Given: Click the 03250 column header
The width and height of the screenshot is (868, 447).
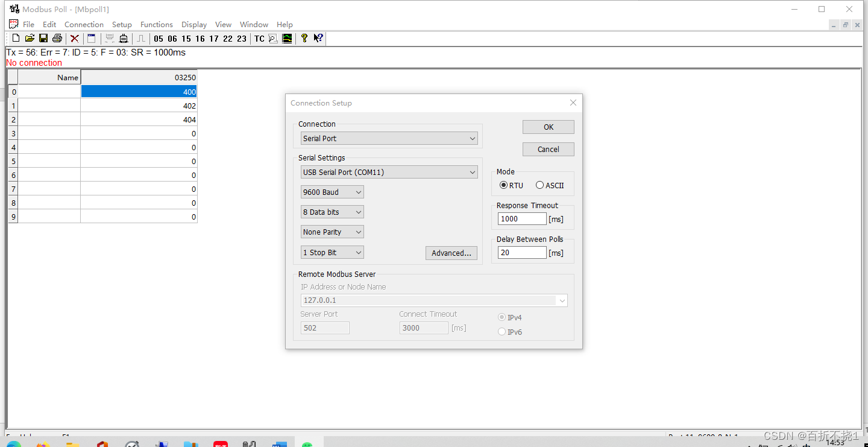Looking at the screenshot, I should (139, 77).
